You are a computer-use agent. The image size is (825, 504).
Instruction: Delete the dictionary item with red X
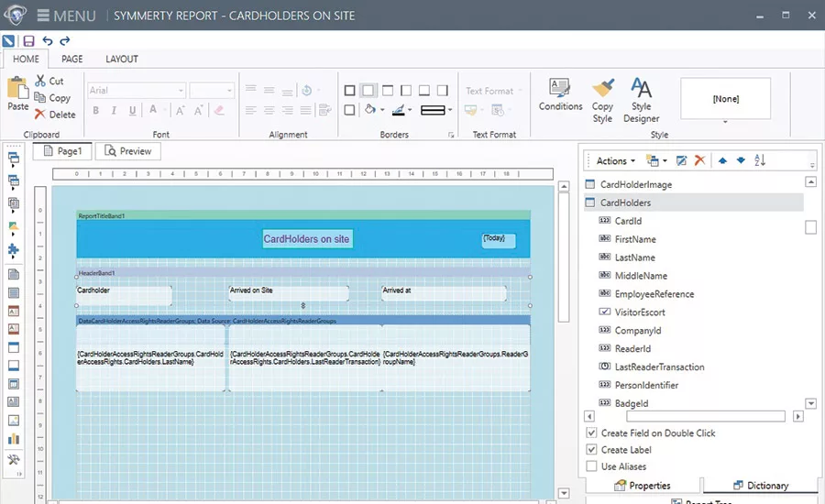click(x=699, y=160)
